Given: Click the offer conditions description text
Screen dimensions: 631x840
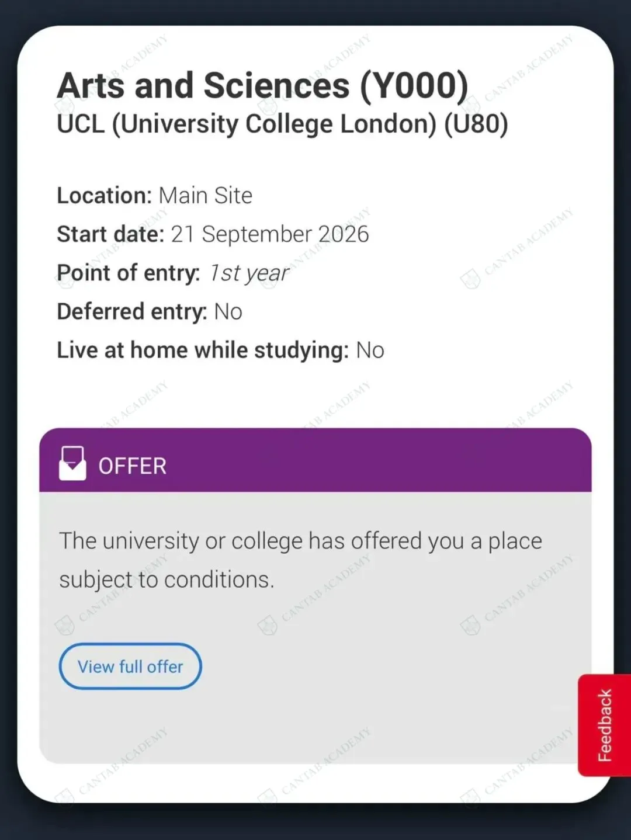Looking at the screenshot, I should (x=300, y=560).
